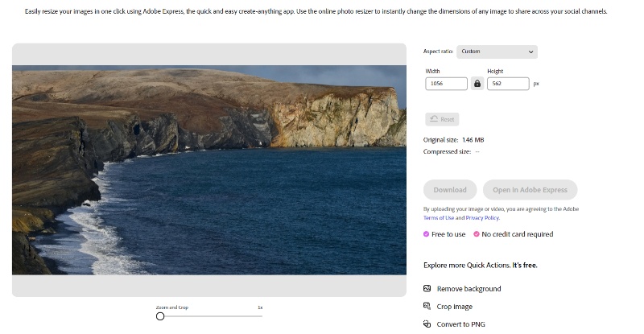Select the Width input field
The width and height of the screenshot is (644, 334).
click(x=446, y=84)
